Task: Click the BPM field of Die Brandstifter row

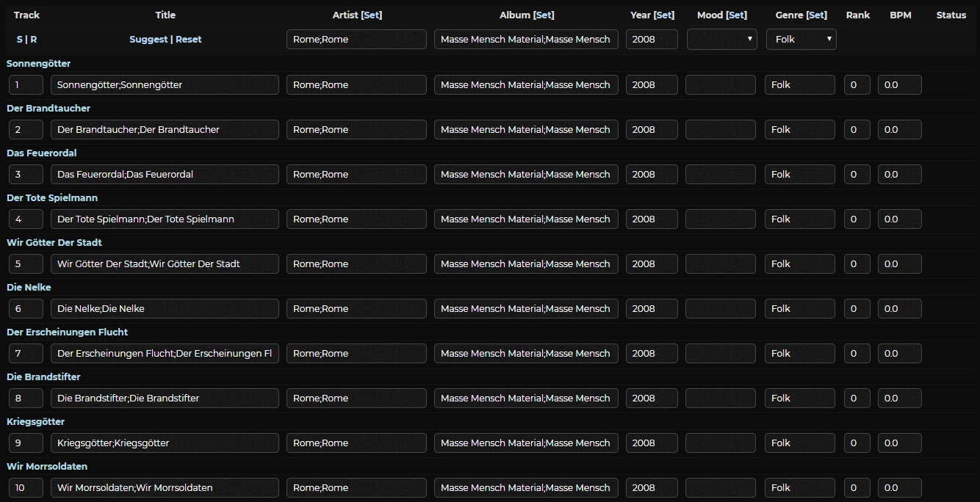Action: coord(899,399)
